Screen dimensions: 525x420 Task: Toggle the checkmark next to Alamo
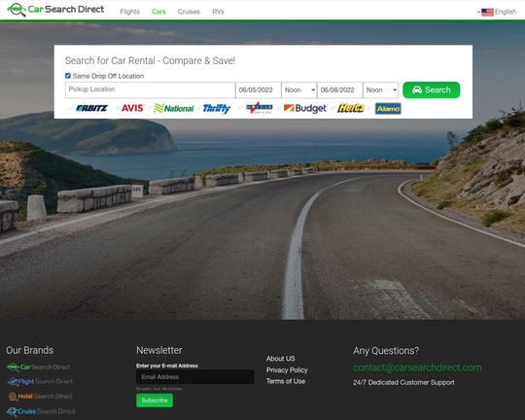point(370,108)
